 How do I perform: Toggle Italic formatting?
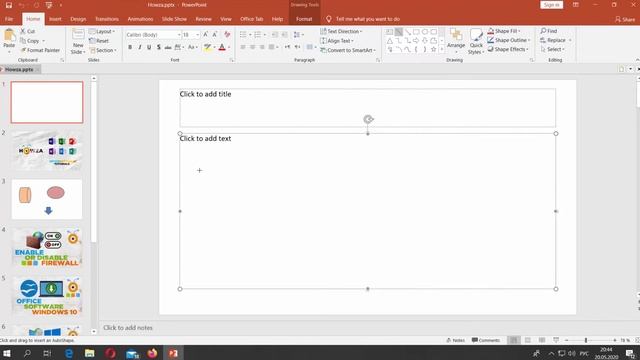pyautogui.click(x=140, y=47)
